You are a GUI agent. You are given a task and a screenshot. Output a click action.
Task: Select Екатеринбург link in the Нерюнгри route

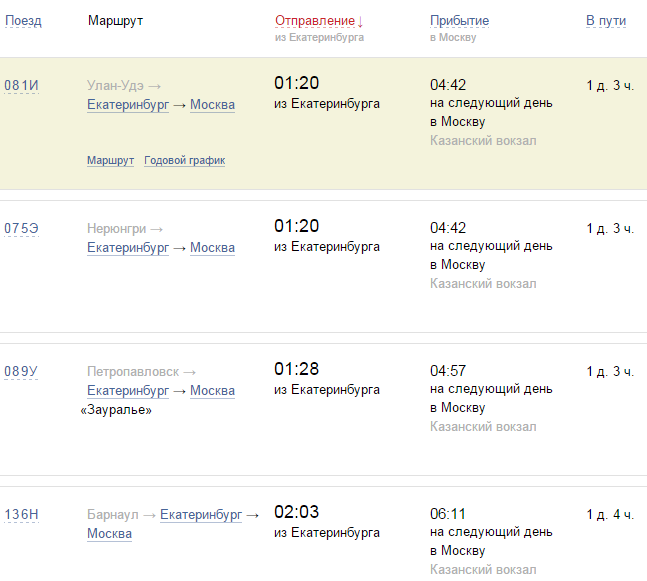pyautogui.click(x=128, y=248)
